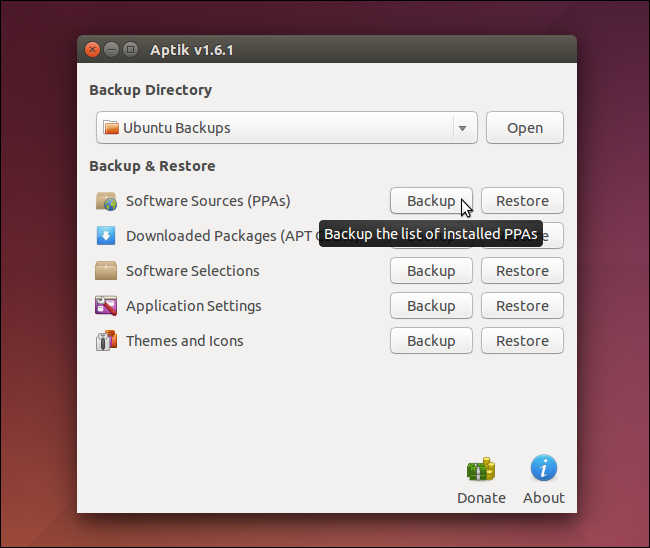Click the Software Selections label
Screen dimensions: 650x548
[193, 271]
